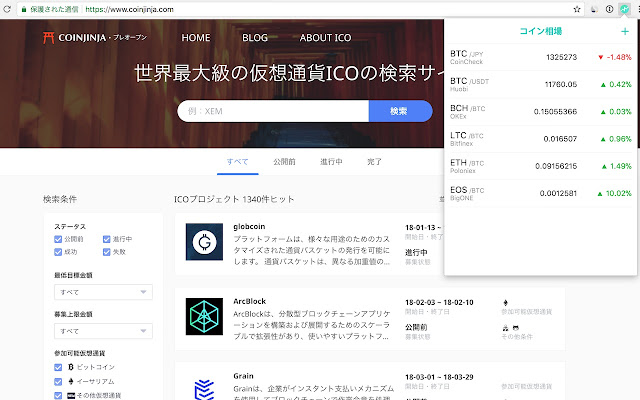Click the Coinjinja torii gate logo icon

[49, 38]
